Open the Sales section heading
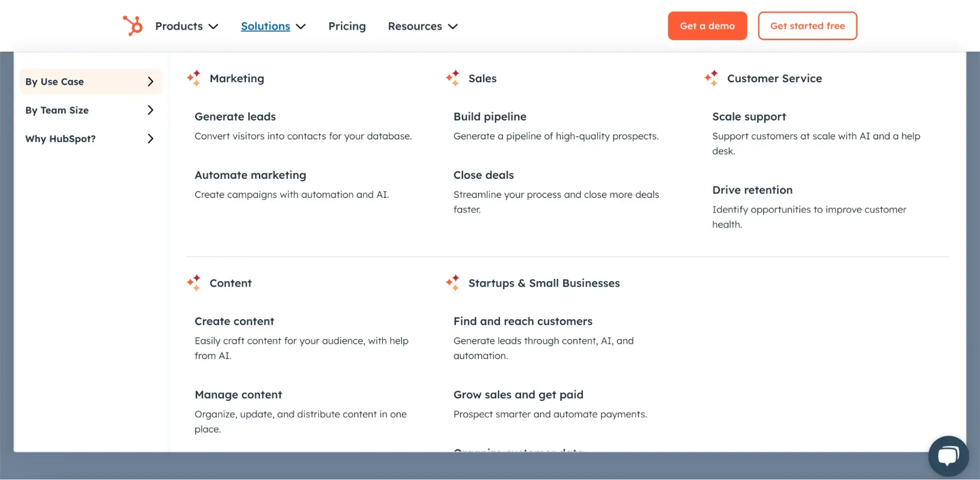Viewport: 980px width, 480px height. click(x=482, y=78)
